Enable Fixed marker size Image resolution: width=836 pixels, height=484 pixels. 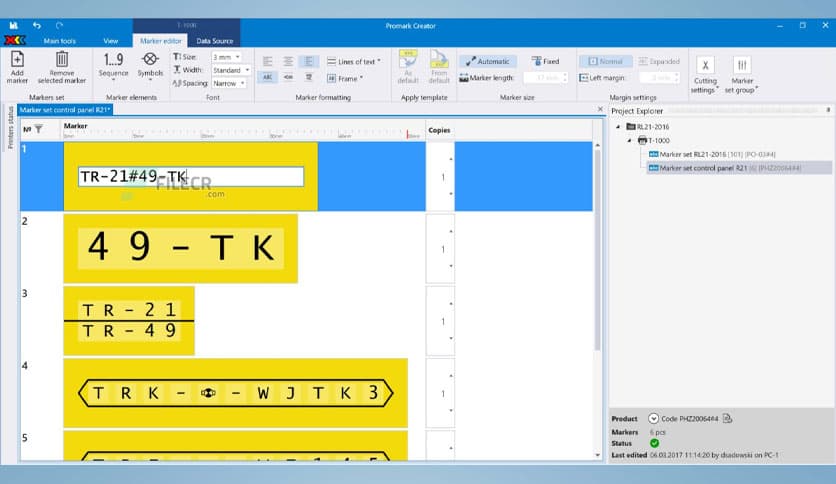pos(545,61)
